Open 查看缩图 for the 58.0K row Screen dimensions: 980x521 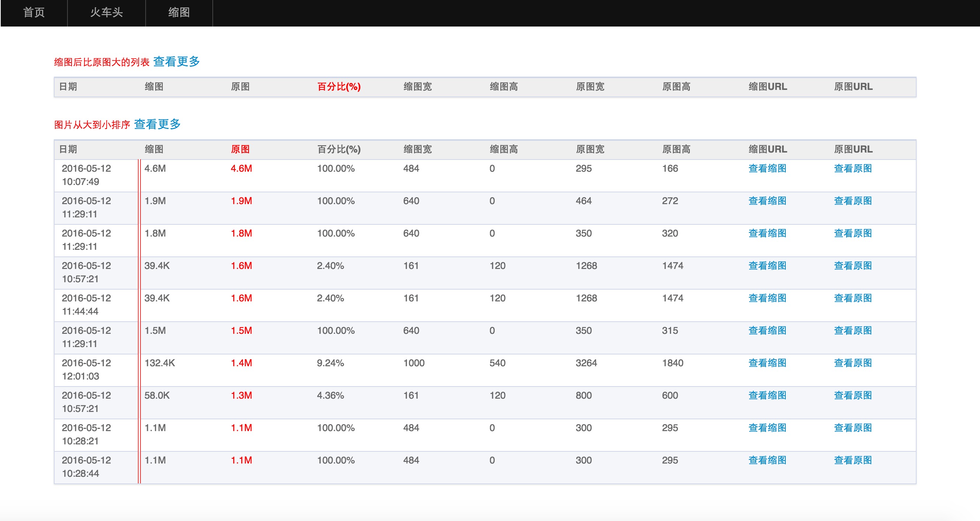(x=767, y=395)
